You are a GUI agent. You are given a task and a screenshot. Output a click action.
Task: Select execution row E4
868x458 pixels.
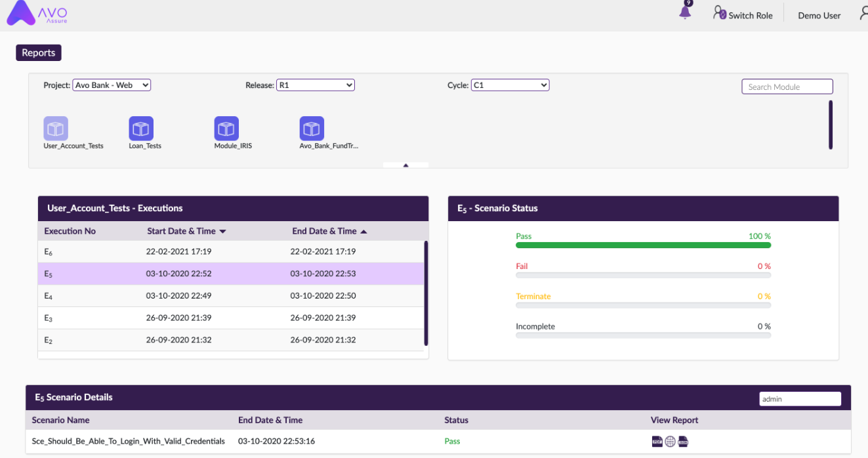click(x=231, y=297)
